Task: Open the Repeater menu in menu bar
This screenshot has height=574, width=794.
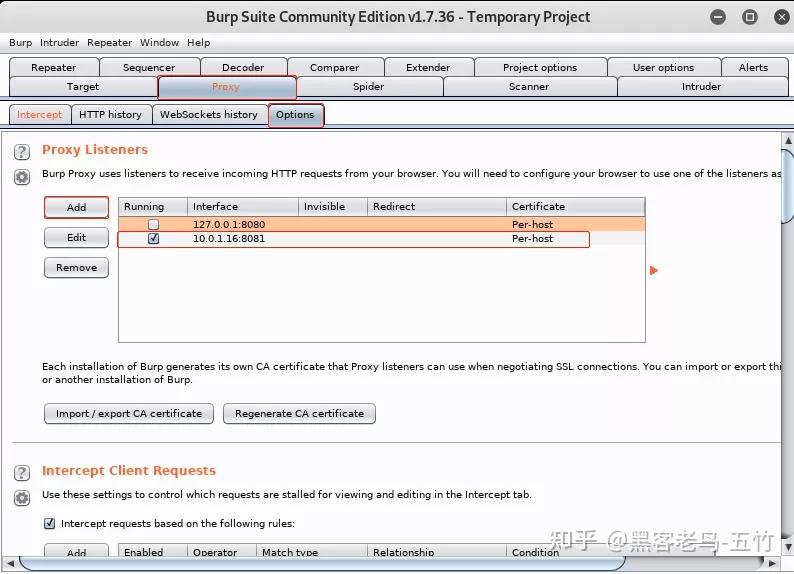Action: click(109, 43)
